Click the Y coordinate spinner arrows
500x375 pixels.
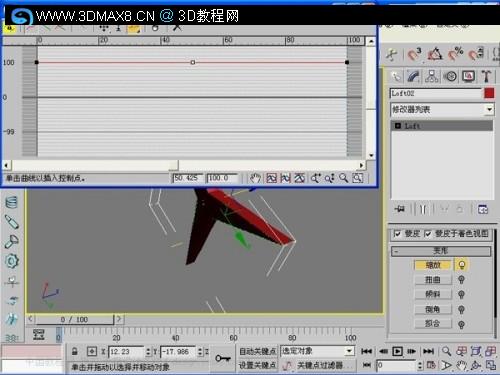tap(200, 351)
